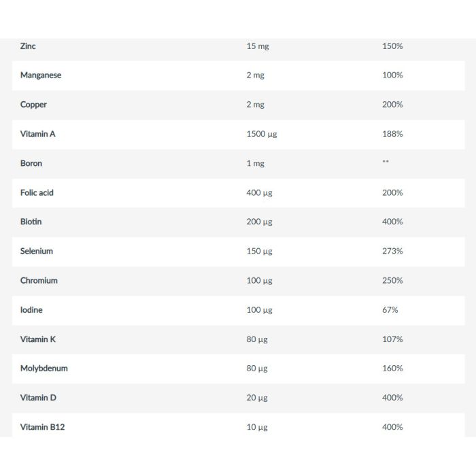Click the Vitamin B12 row label
The width and height of the screenshot is (476, 476).
click(x=42, y=427)
